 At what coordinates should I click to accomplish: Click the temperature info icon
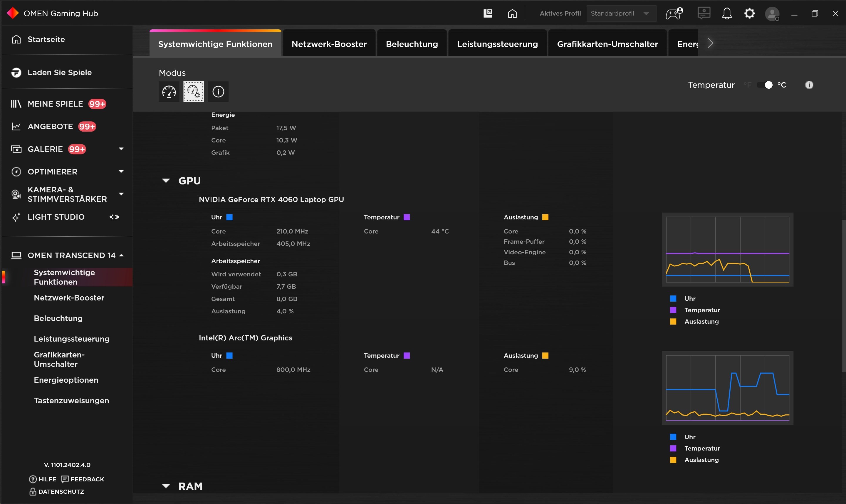pyautogui.click(x=809, y=85)
